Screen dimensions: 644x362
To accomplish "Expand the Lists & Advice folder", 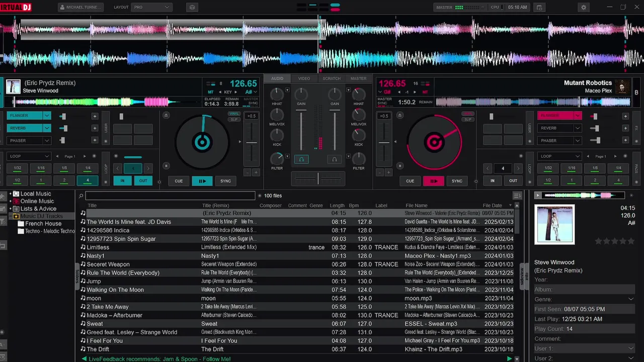I will click(x=10, y=209).
